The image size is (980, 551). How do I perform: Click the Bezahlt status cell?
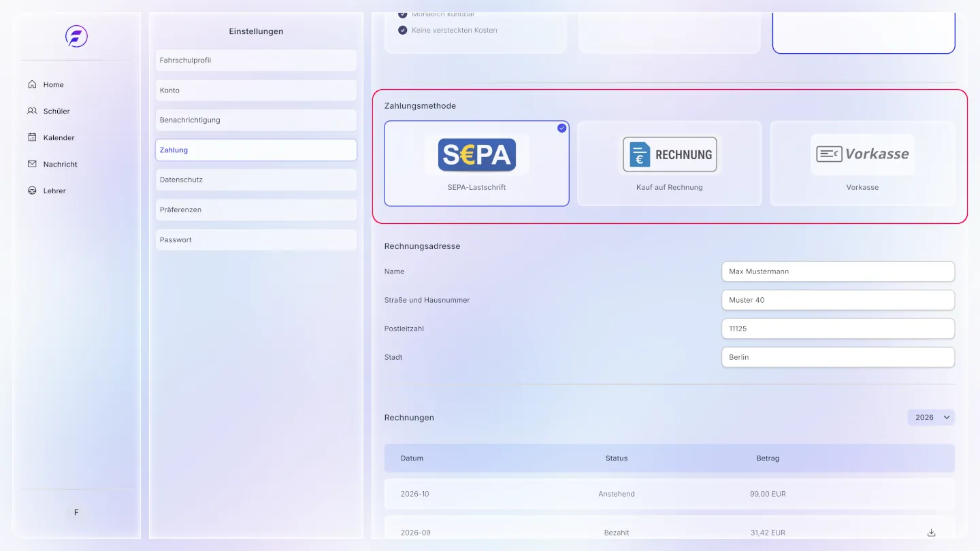pyautogui.click(x=617, y=533)
